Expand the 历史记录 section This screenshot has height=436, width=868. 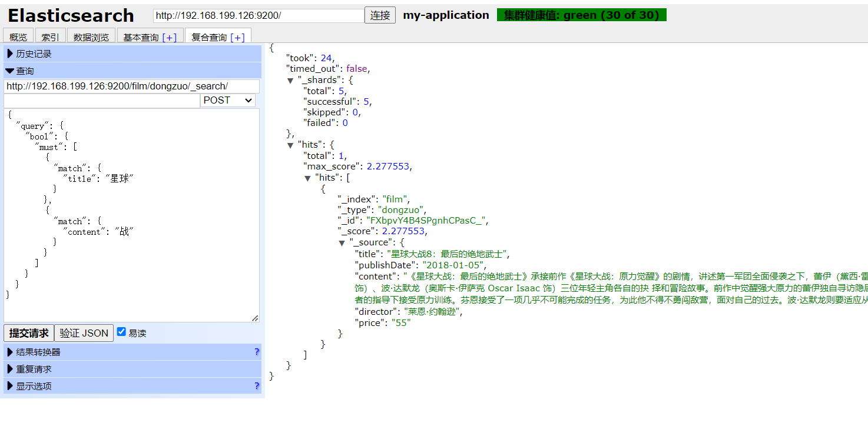click(34, 54)
